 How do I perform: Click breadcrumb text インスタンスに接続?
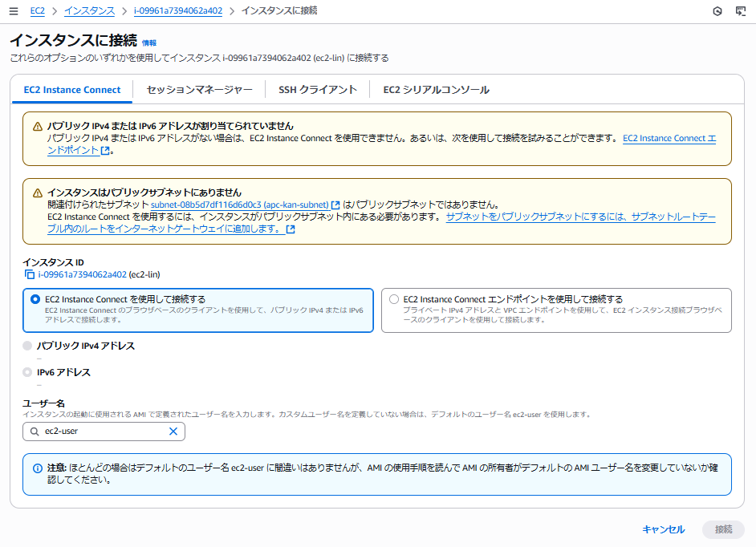pos(279,10)
